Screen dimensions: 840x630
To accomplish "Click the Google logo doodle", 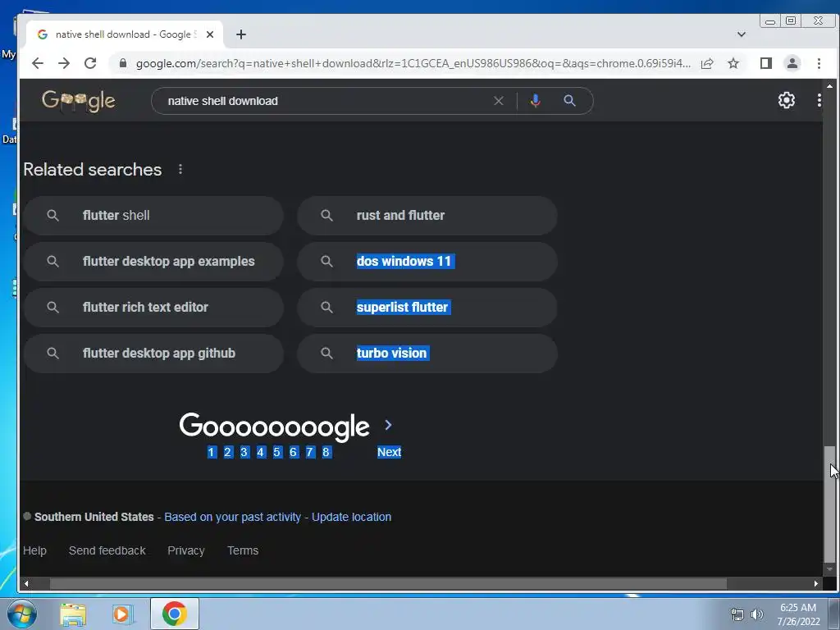I will tap(79, 100).
